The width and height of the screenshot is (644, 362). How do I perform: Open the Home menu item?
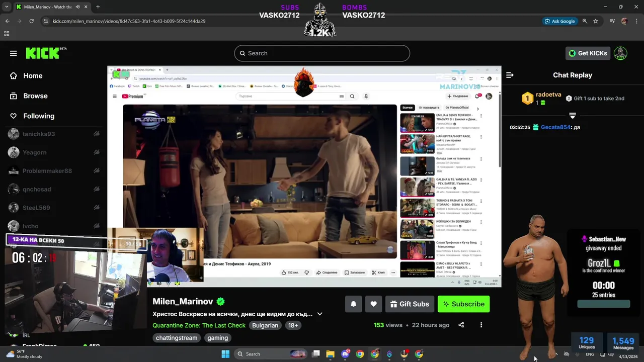tap(33, 76)
